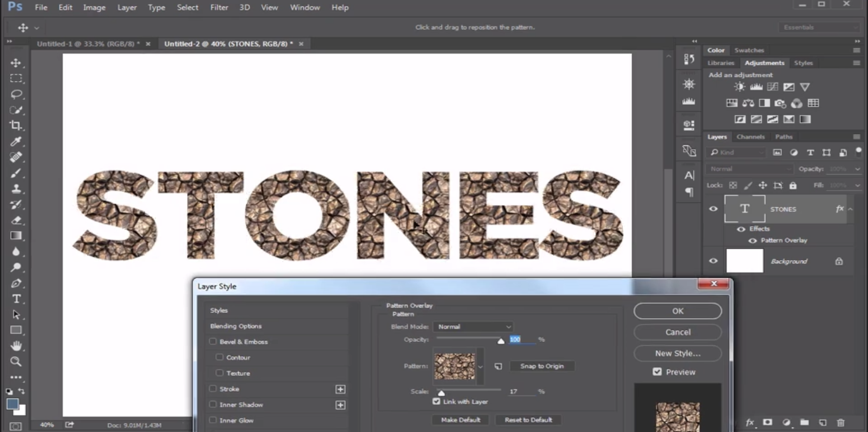The image size is (868, 432).
Task: Select the Gradient tool
Action: [x=16, y=236]
